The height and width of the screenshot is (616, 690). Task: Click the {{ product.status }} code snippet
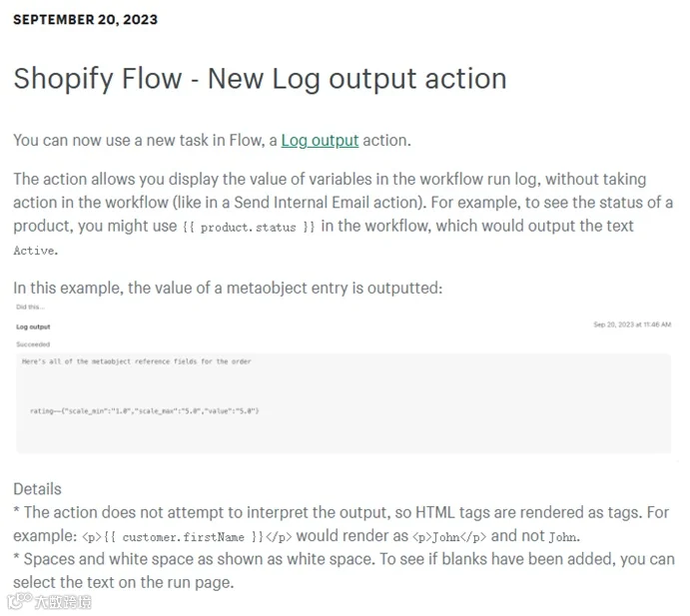[x=249, y=227]
